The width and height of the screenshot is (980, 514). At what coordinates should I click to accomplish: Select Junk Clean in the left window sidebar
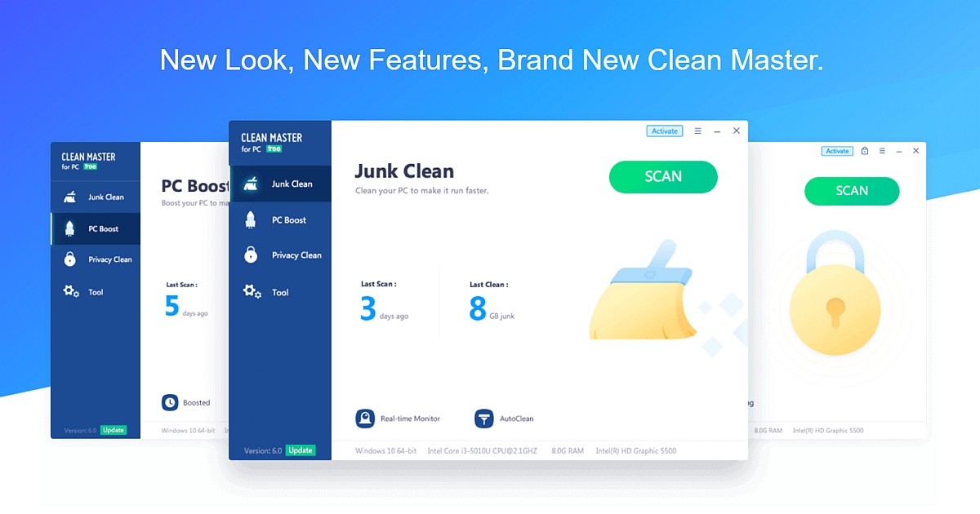(x=96, y=197)
